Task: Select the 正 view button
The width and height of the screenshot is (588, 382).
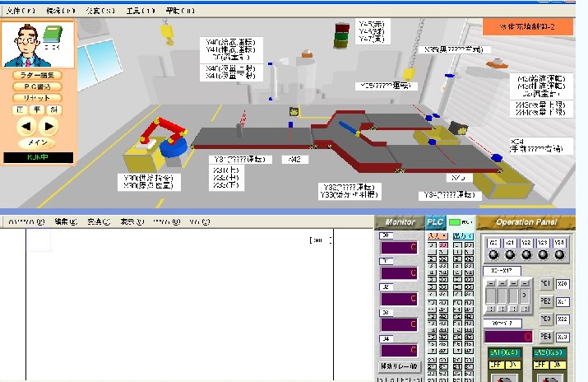Action: (21, 109)
